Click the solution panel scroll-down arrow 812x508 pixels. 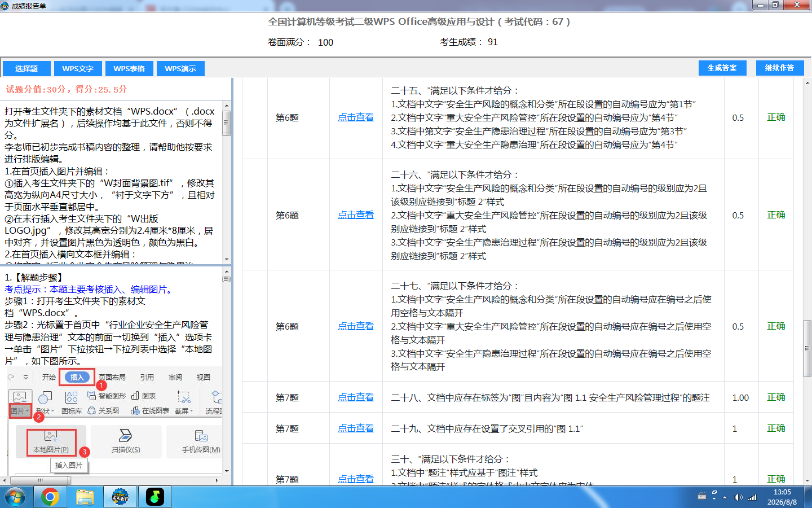(x=227, y=471)
